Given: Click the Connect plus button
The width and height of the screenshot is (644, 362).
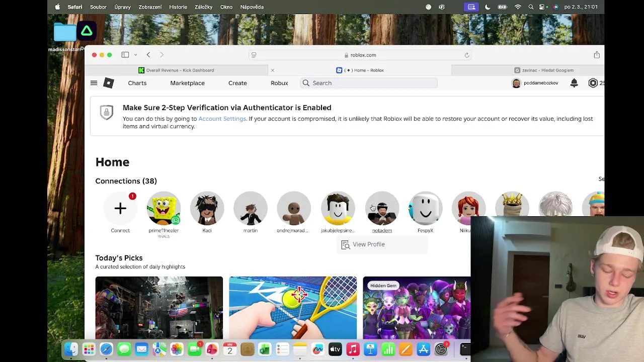Looking at the screenshot, I should (x=120, y=208).
